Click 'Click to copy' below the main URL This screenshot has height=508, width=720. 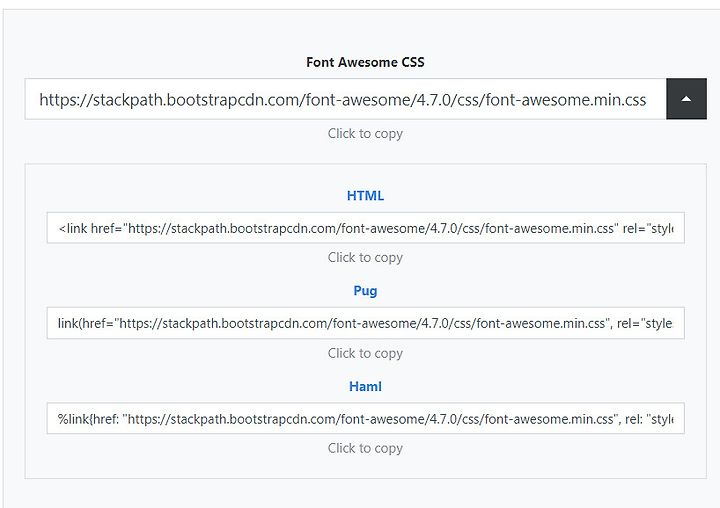pos(366,134)
